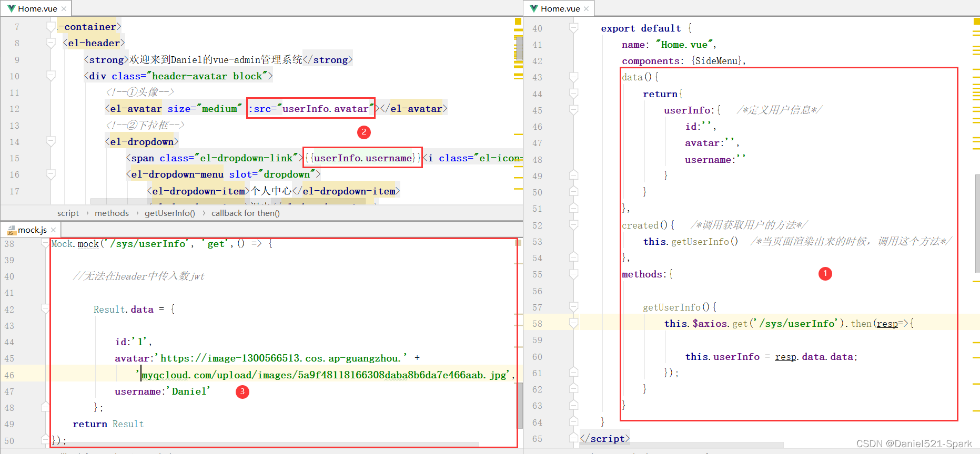This screenshot has height=454, width=980.
Task: Place caret on ':src="userInfo.avatar"' attribute
Action: pos(311,109)
